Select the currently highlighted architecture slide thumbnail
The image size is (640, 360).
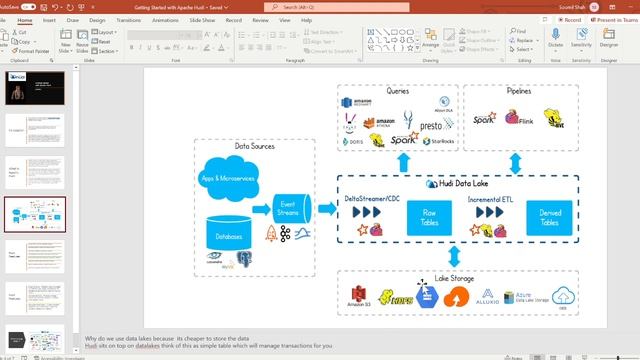point(35,214)
